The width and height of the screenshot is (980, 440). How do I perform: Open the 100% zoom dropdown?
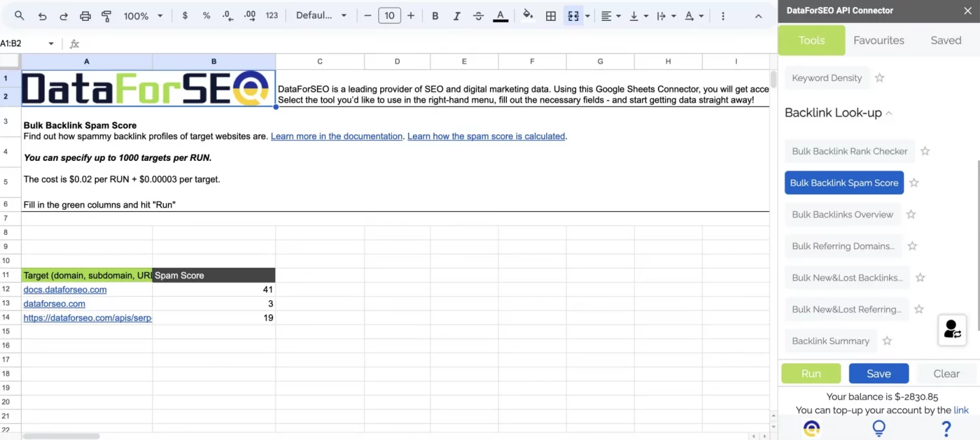coord(143,16)
